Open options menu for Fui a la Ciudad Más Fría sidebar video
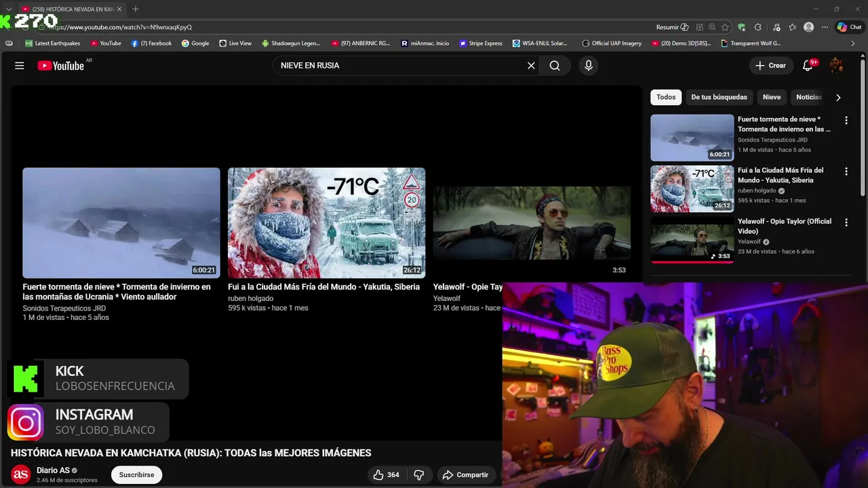Screen dimensions: 868x488 tap(846, 171)
